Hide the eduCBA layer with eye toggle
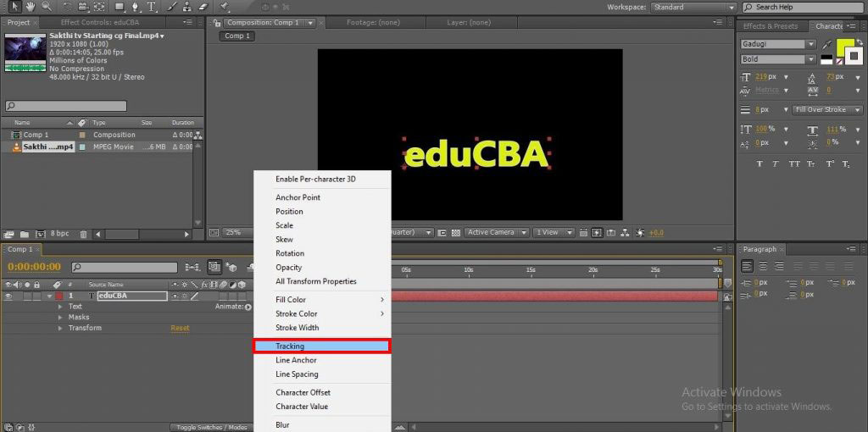The width and height of the screenshot is (868, 432). [8, 296]
